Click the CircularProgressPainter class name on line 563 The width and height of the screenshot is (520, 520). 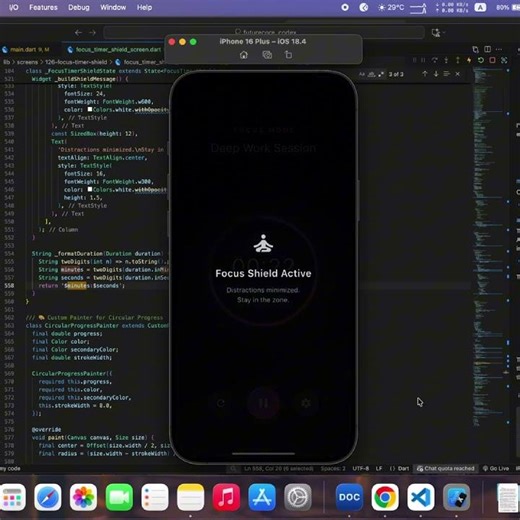82,326
